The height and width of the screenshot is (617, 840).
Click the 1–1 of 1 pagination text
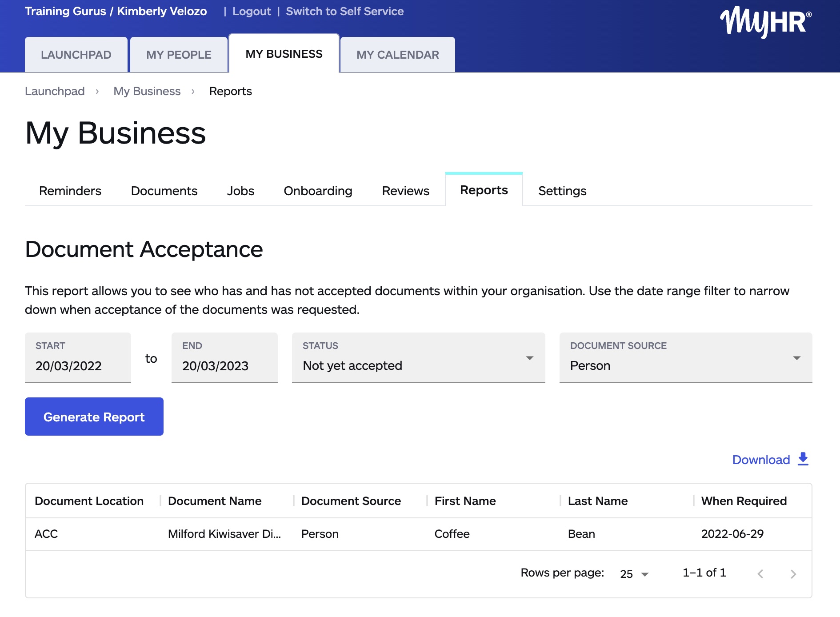pyautogui.click(x=704, y=573)
